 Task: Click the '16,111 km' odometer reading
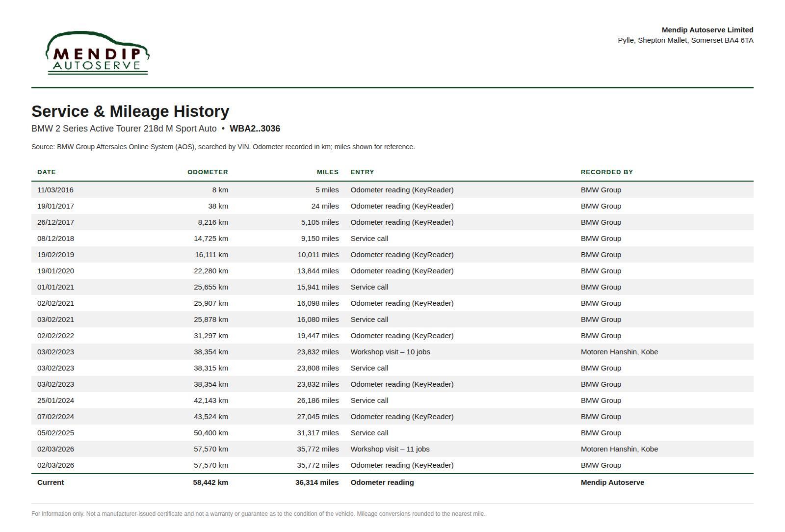(211, 255)
